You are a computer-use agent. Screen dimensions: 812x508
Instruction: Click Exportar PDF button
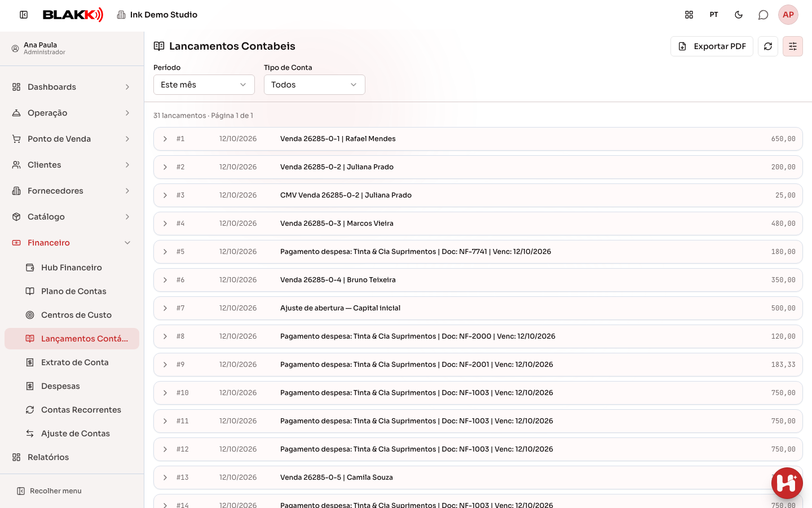tap(712, 46)
